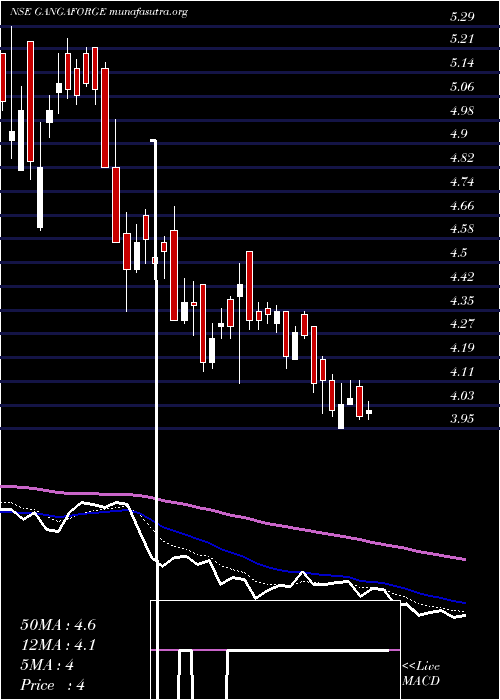
Task: Click the 50MA : 4.6 reading
Action: pos(58,625)
